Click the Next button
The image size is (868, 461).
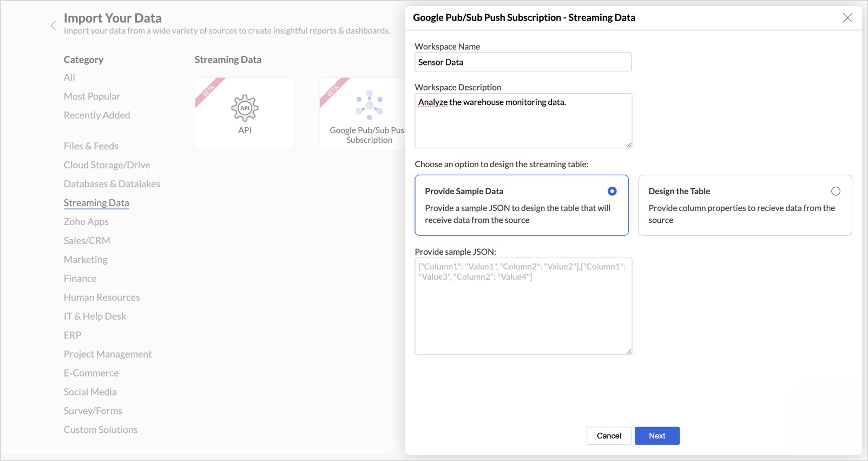tap(657, 436)
